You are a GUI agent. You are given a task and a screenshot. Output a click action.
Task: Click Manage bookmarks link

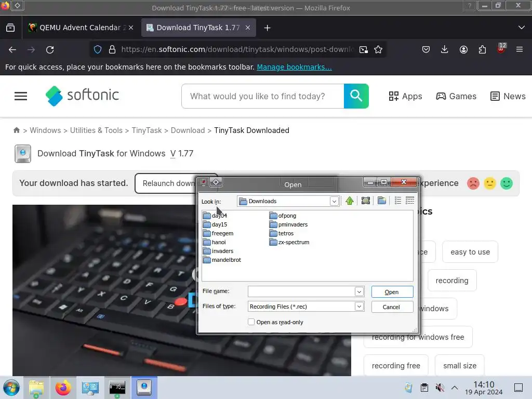tap(294, 67)
